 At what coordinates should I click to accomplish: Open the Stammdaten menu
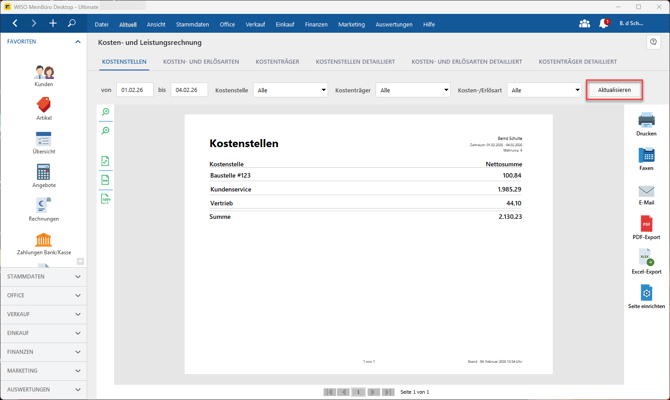point(192,24)
